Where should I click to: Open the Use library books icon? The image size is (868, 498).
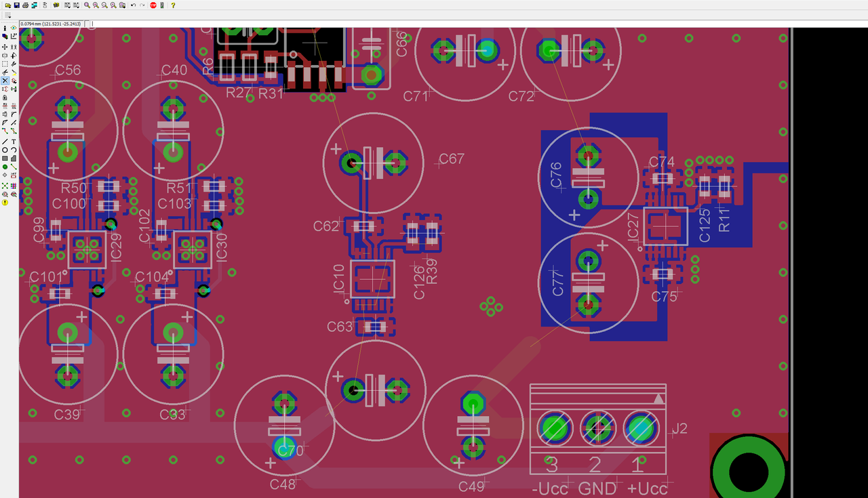56,5
